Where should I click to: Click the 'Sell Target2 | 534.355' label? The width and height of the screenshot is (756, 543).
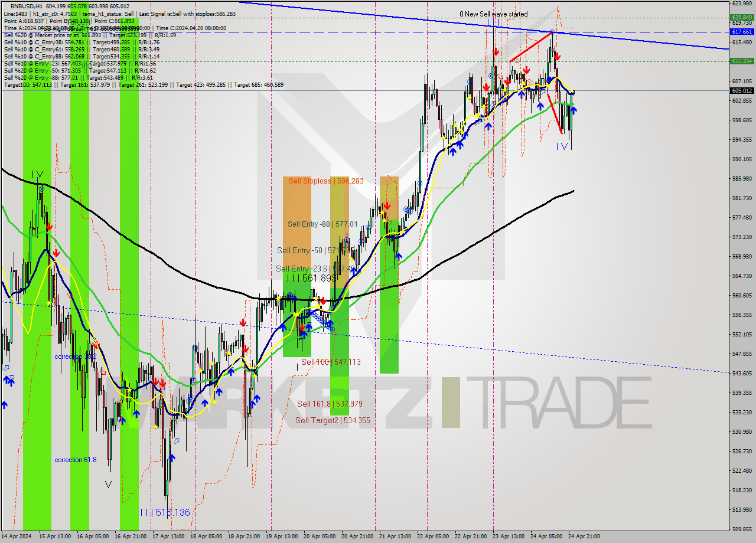(333, 420)
